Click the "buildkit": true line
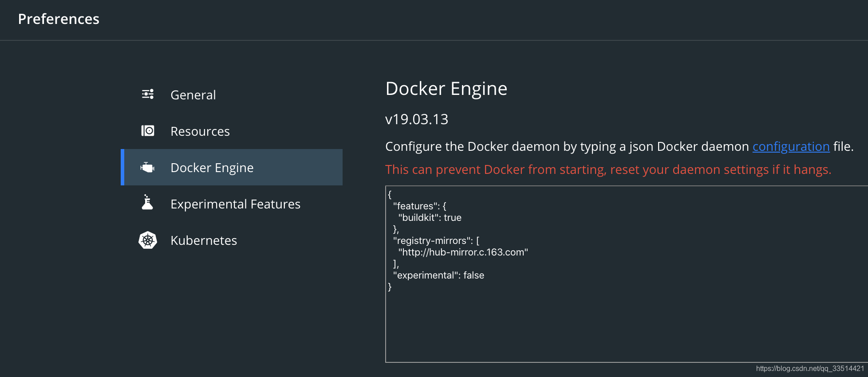This screenshot has height=377, width=868. coord(430,217)
